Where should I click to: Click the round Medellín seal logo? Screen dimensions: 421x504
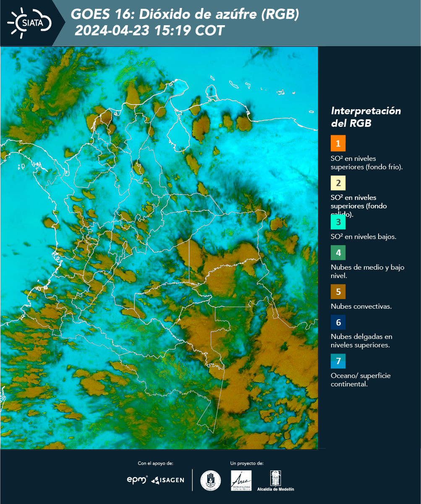(x=210, y=480)
